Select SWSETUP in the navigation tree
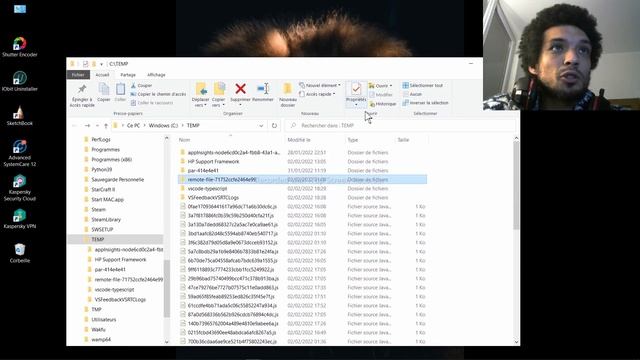The image size is (640, 360). coord(102,229)
